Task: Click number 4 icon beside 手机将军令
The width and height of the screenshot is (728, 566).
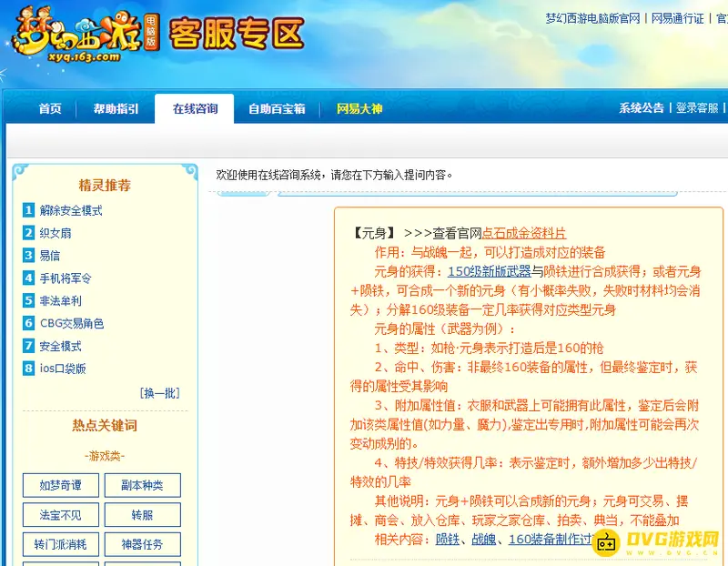Action: 29,278
